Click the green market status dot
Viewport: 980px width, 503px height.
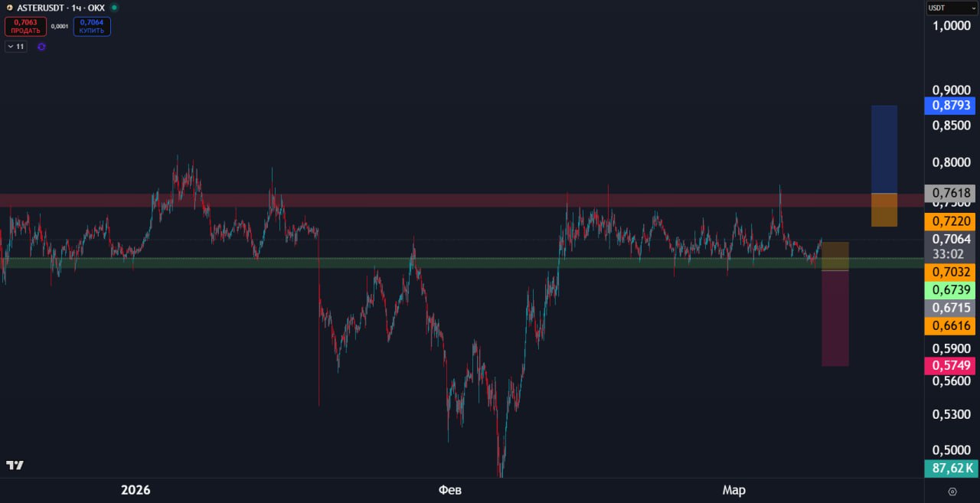click(x=114, y=7)
